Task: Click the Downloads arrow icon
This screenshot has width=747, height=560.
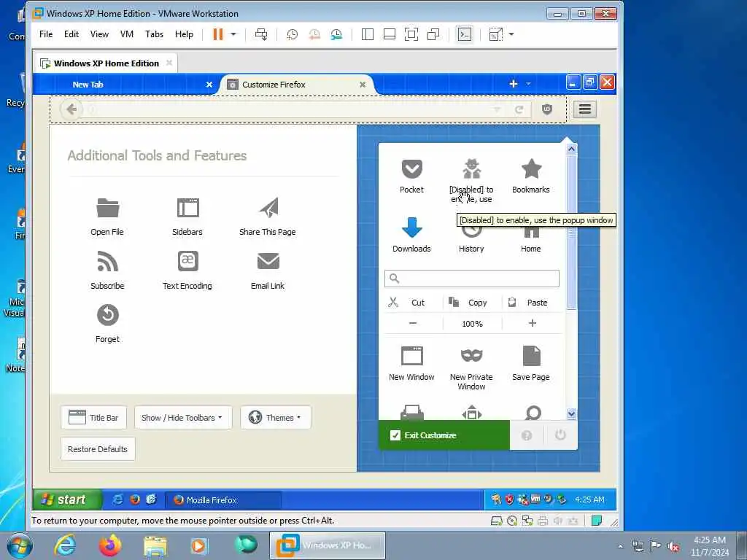Action: (411, 227)
